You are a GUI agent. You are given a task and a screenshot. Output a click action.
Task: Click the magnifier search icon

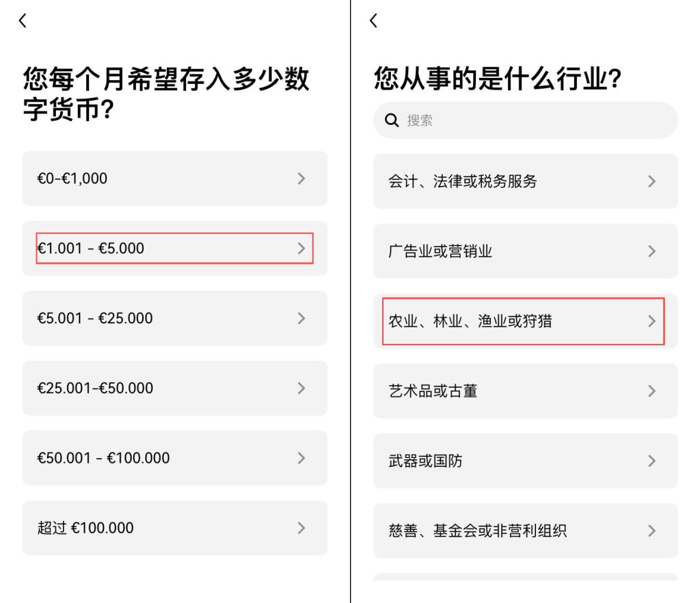[x=392, y=120]
